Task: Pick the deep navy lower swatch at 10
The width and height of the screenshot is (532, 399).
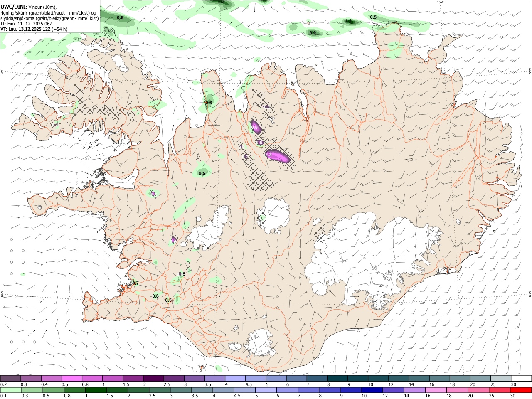Action: tap(372, 390)
